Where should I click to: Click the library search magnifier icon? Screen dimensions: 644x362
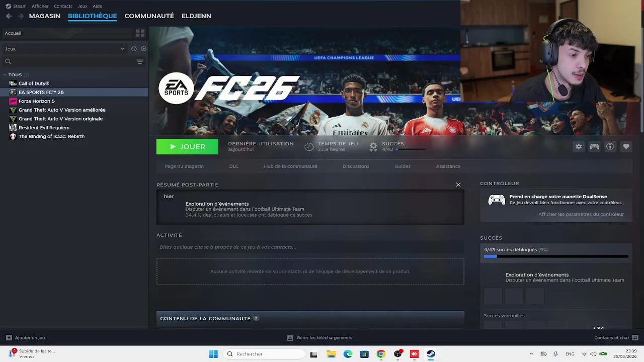8,61
